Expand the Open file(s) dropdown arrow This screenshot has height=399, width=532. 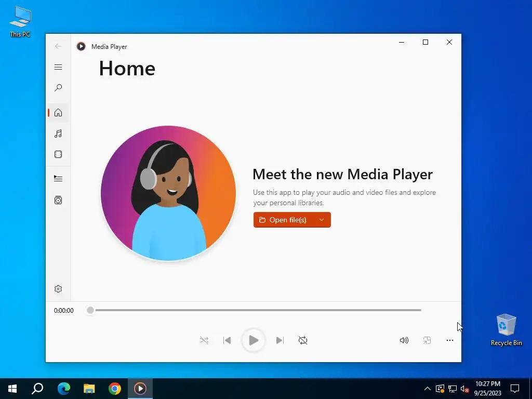[x=321, y=220]
